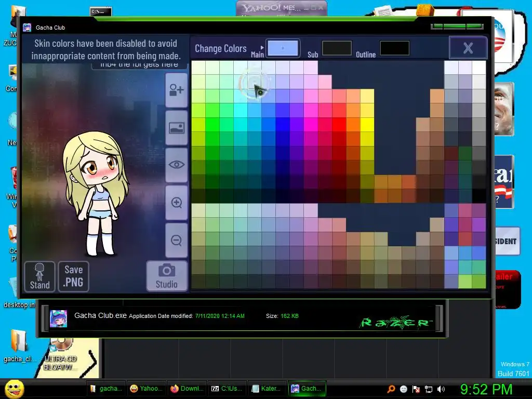Click the Windows start smiley button

pos(15,389)
